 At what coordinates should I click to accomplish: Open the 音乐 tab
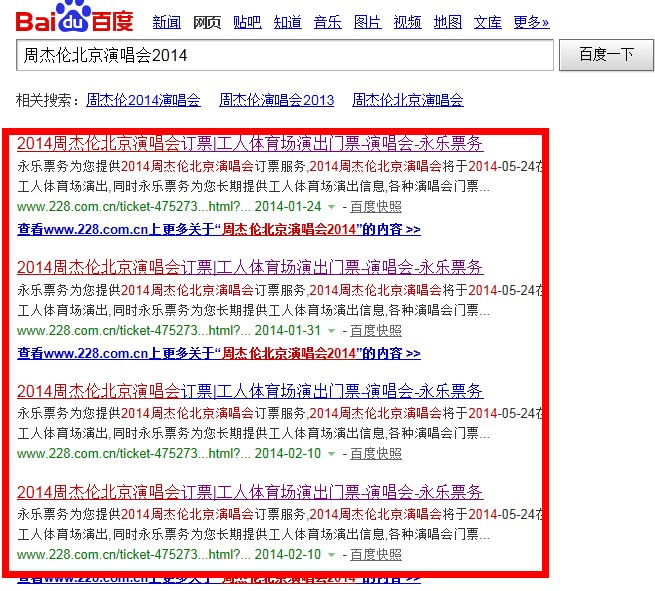pyautogui.click(x=328, y=22)
